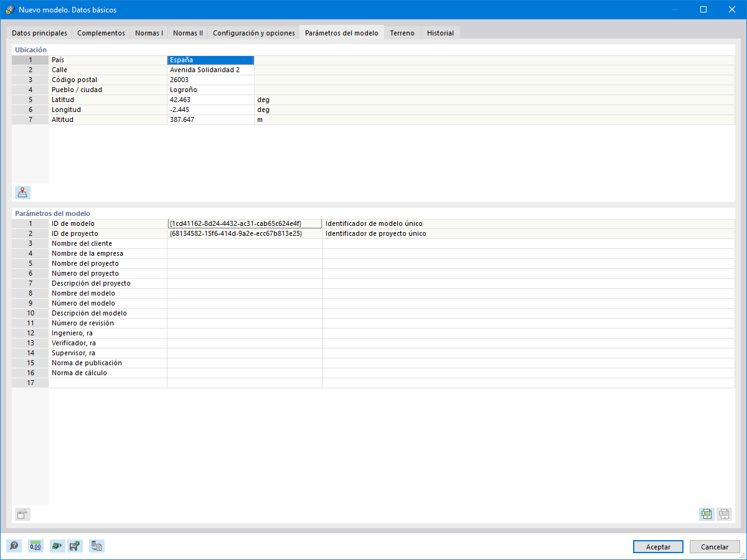Open the Historial tab
The image size is (747, 560).
440,33
